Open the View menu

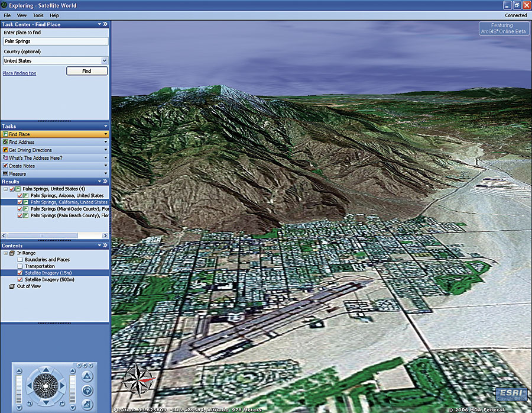pyautogui.click(x=22, y=15)
